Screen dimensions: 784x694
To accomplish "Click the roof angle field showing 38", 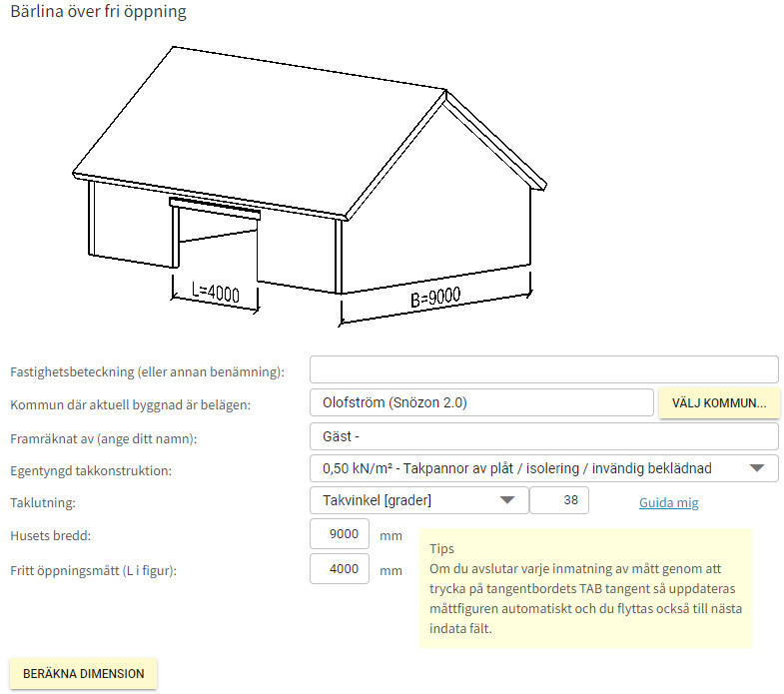I will [x=559, y=500].
